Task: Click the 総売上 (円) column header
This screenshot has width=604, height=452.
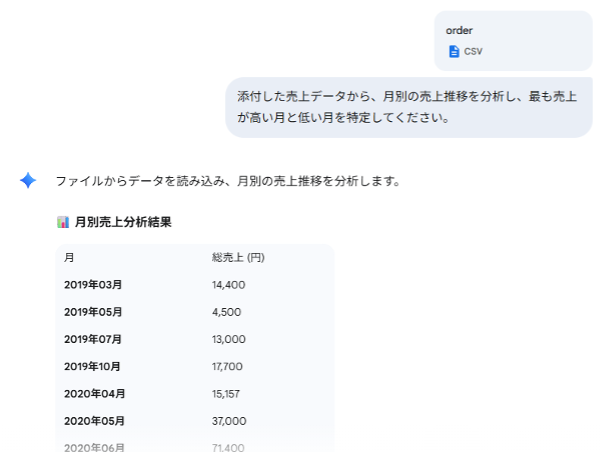Action: [238, 258]
